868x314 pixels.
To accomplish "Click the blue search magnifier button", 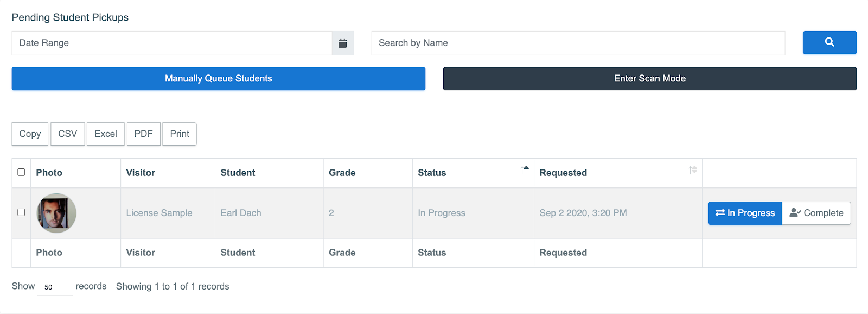I will (829, 42).
